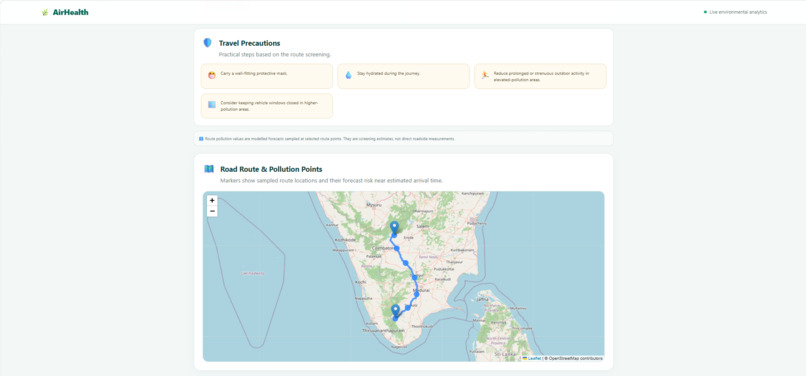Viewport: 806px width, 376px height.
Task: Click the green live status dot
Action: click(705, 12)
